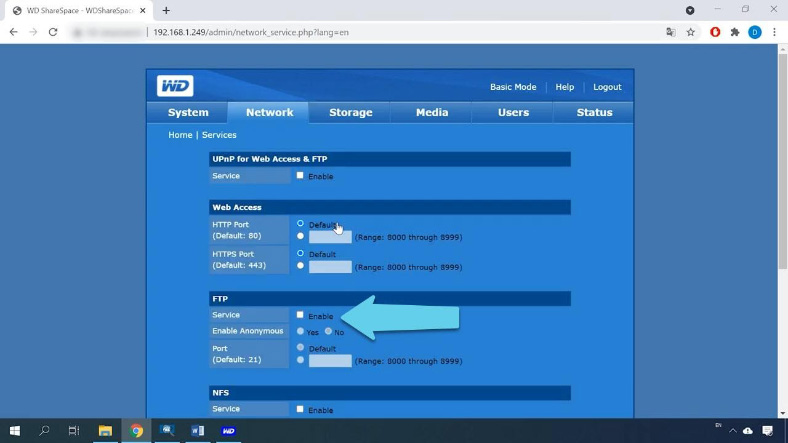Click Services breadcrumb link
The height and width of the screenshot is (443, 788).
click(219, 135)
